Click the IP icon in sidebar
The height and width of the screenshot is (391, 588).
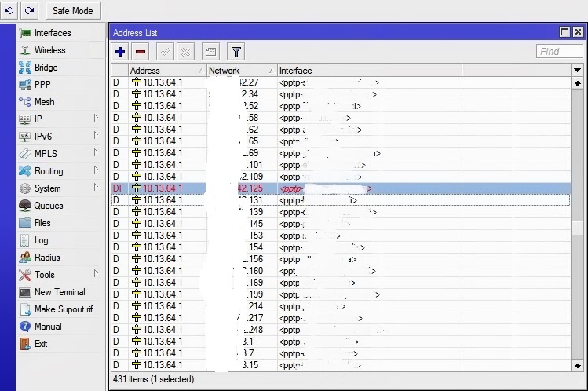pos(25,119)
